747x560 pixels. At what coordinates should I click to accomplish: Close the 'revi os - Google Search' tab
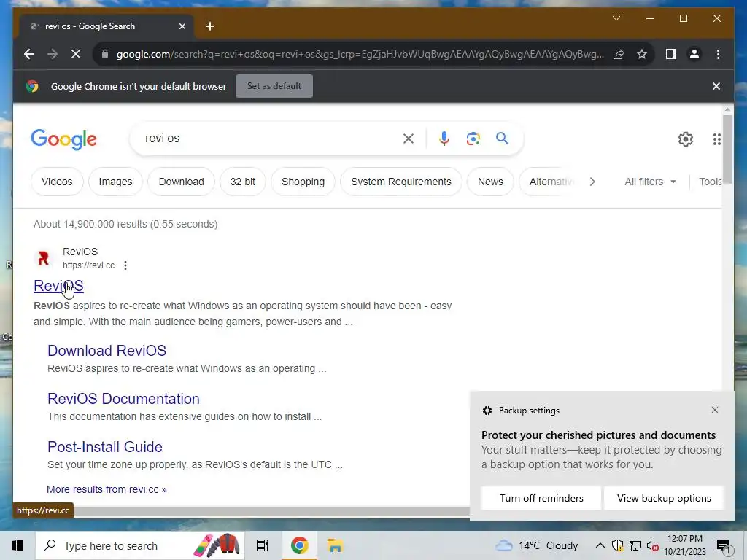182,26
